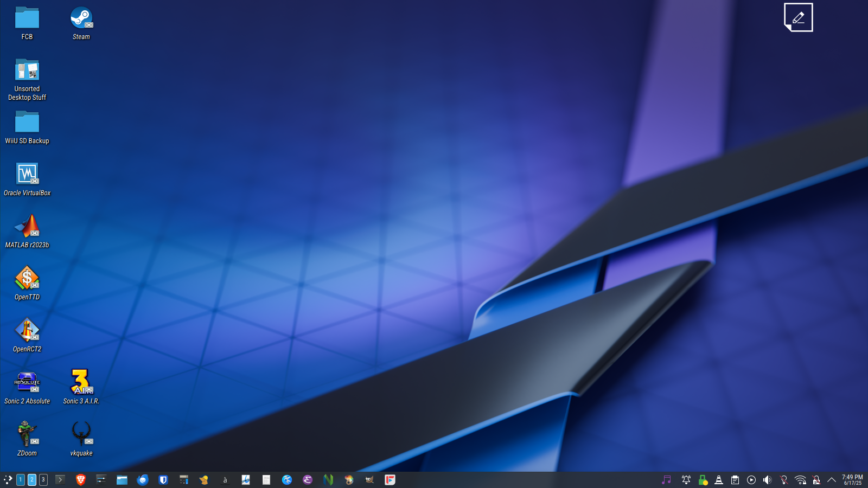Open the blue quill document icon

pyautogui.click(x=246, y=479)
